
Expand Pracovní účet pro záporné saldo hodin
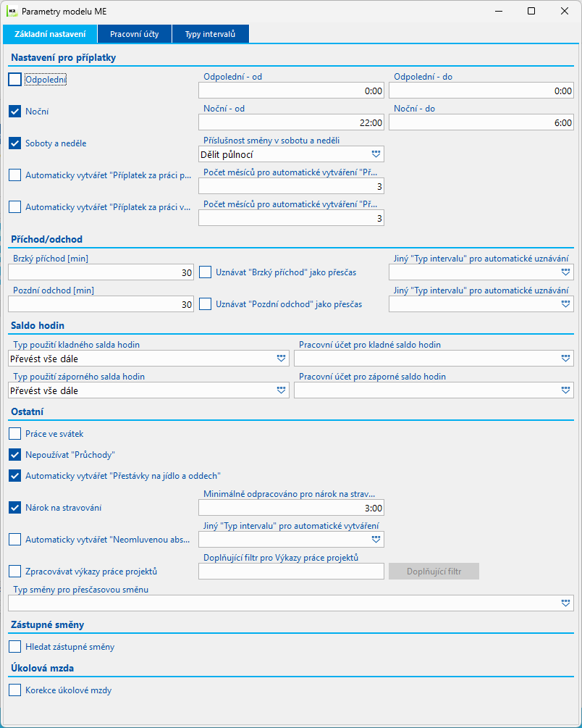pyautogui.click(x=565, y=390)
